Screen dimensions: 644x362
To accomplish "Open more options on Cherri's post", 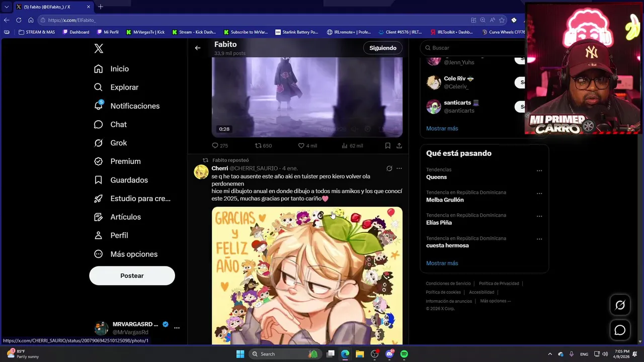I will (x=399, y=168).
